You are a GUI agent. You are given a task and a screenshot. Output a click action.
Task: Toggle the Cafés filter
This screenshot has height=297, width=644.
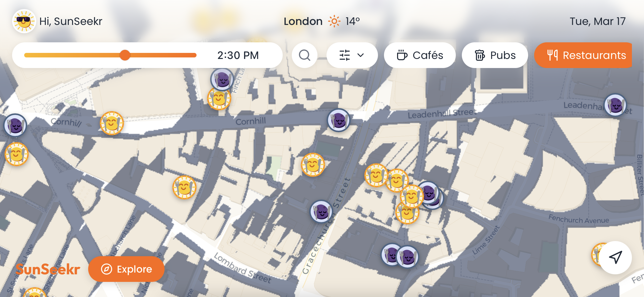420,55
